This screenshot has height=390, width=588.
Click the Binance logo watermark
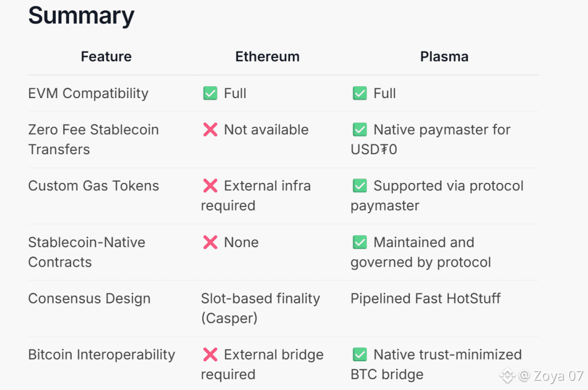[x=507, y=376]
